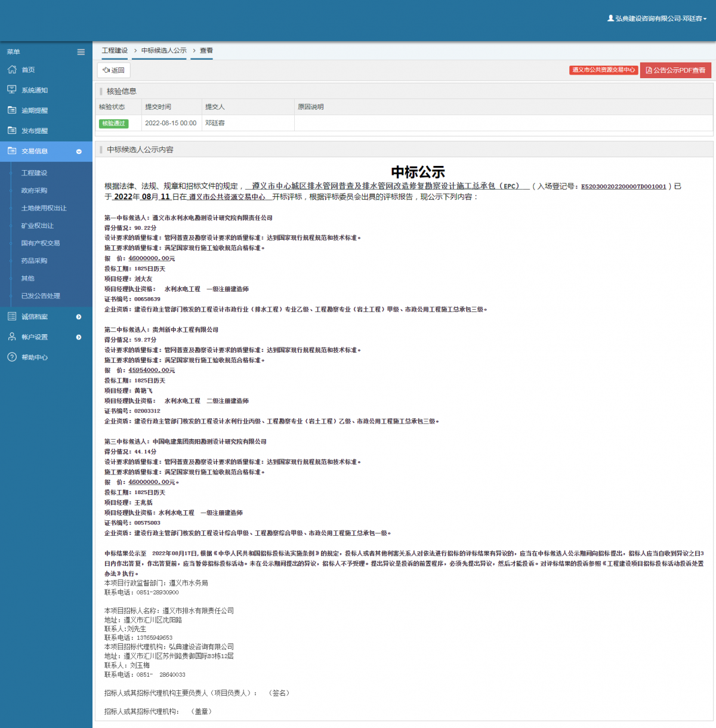
Task: Click the score 90.22分
Action: (x=145, y=228)
